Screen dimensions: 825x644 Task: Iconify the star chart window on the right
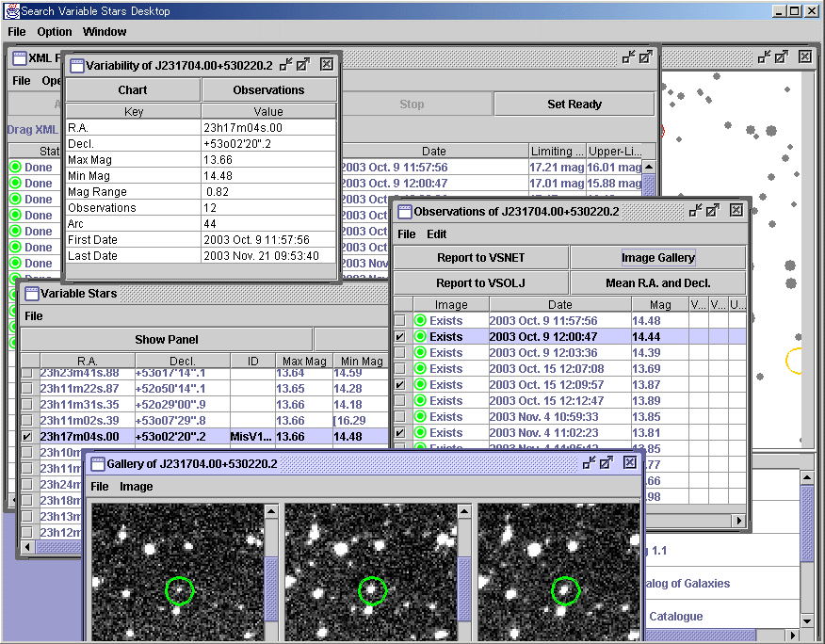(765, 56)
